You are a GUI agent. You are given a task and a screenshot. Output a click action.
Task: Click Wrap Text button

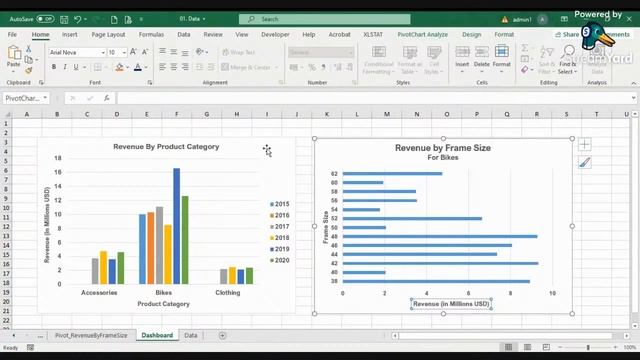239,52
